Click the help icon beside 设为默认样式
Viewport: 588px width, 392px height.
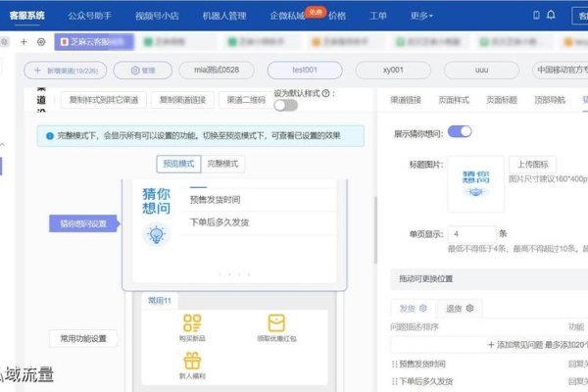pyautogui.click(x=325, y=93)
